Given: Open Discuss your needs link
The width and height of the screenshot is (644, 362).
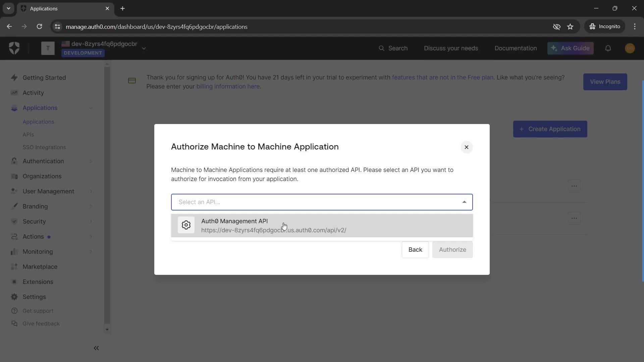Looking at the screenshot, I should click(451, 48).
